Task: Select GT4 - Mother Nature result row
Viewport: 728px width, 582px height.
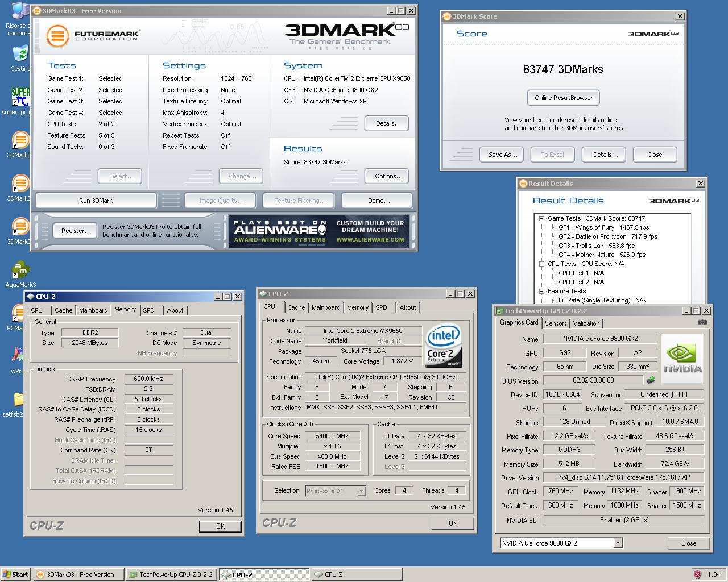Action: point(602,255)
